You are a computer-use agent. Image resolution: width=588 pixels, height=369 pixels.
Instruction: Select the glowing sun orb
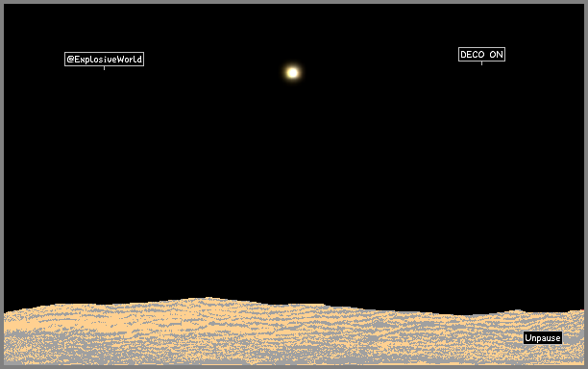pos(292,72)
